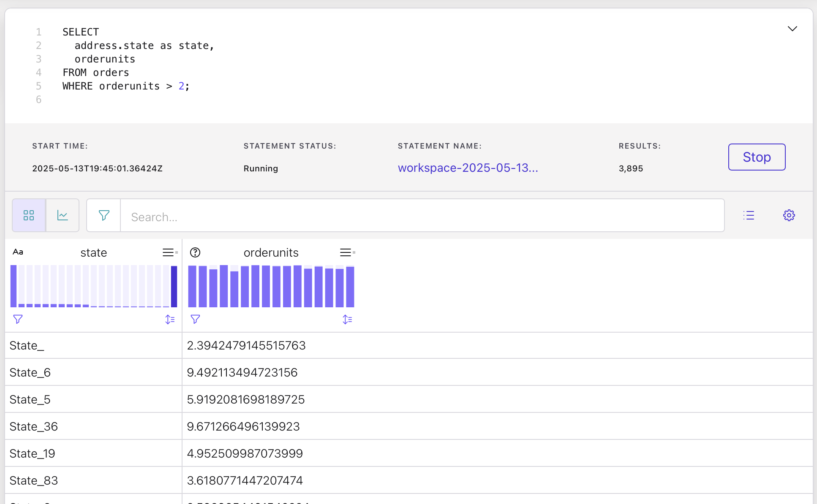Sort the state column
The image size is (817, 504).
click(x=170, y=320)
